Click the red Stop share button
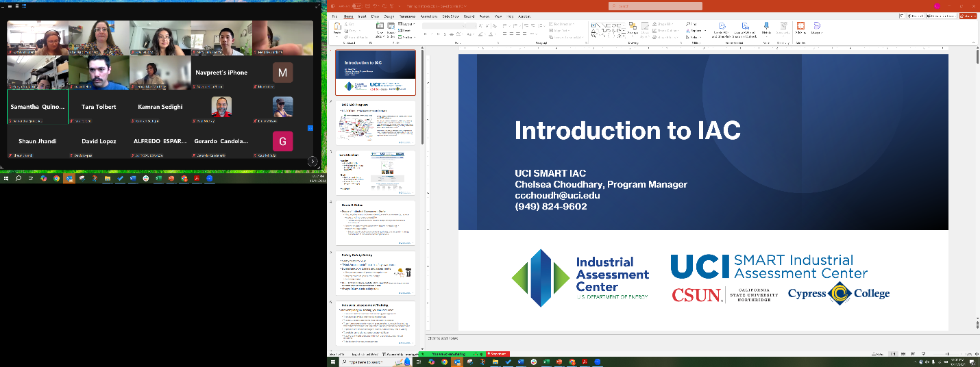980x367 pixels. (498, 354)
